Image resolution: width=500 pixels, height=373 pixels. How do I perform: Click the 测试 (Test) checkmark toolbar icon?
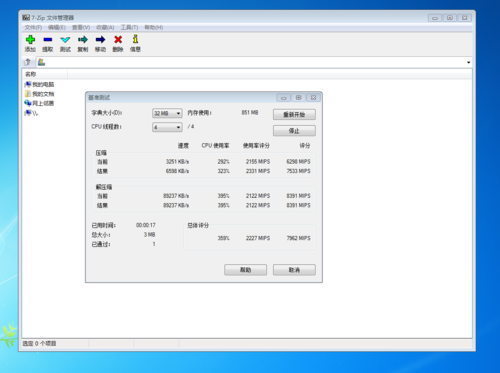click(x=65, y=40)
